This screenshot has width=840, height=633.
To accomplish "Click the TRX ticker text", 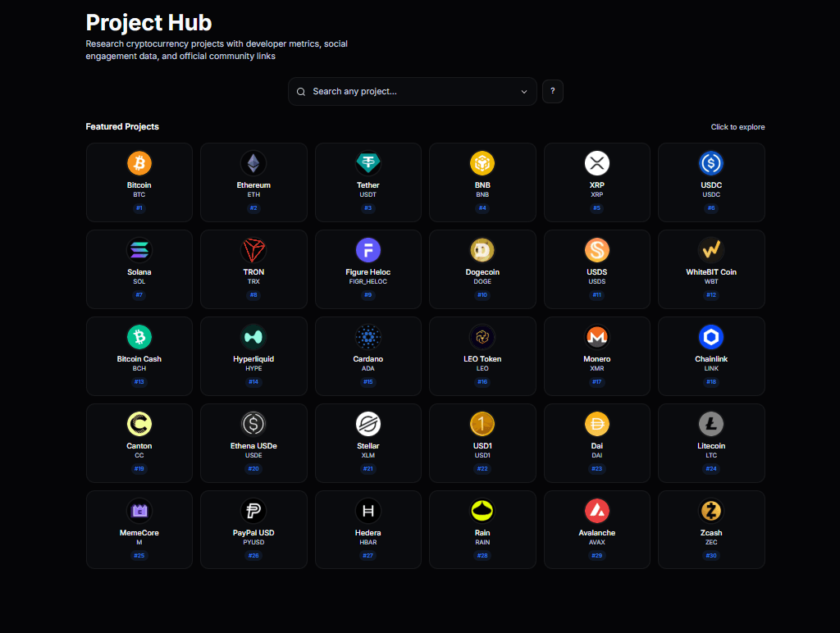I will (x=253, y=281).
